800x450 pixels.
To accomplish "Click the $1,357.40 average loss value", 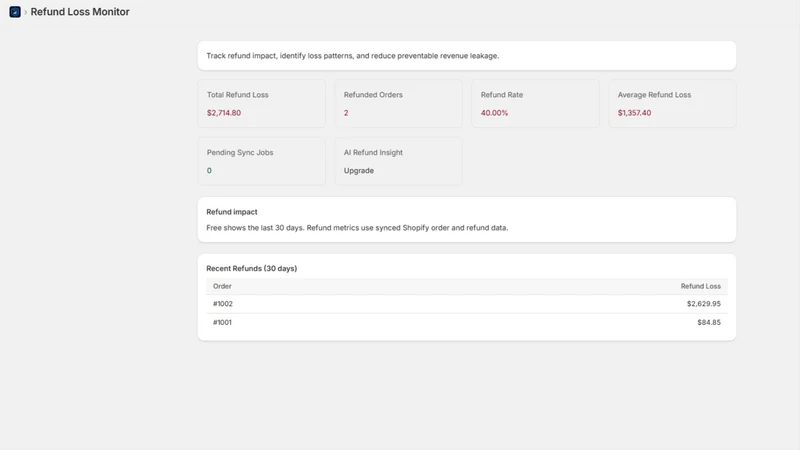I will click(634, 113).
